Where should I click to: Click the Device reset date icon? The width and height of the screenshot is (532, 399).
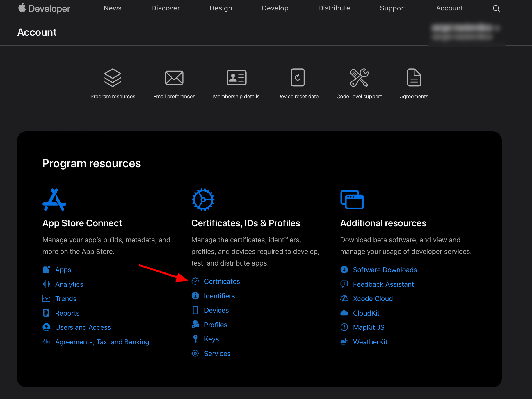[x=298, y=77]
